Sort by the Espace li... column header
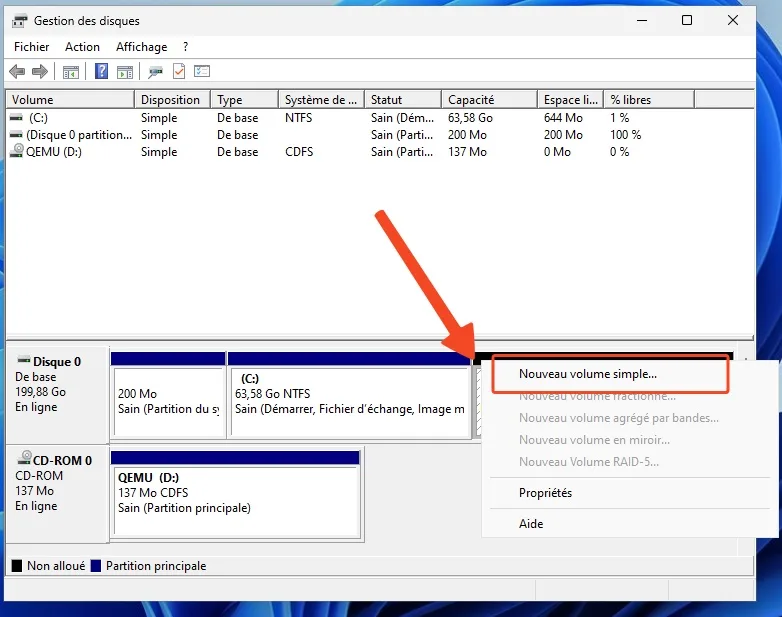782x617 pixels. click(x=571, y=100)
